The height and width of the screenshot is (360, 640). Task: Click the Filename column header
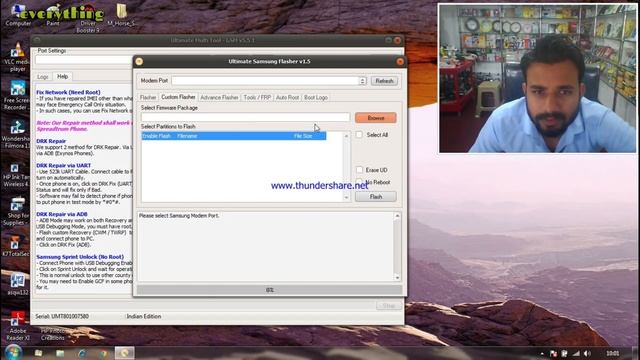click(187, 136)
